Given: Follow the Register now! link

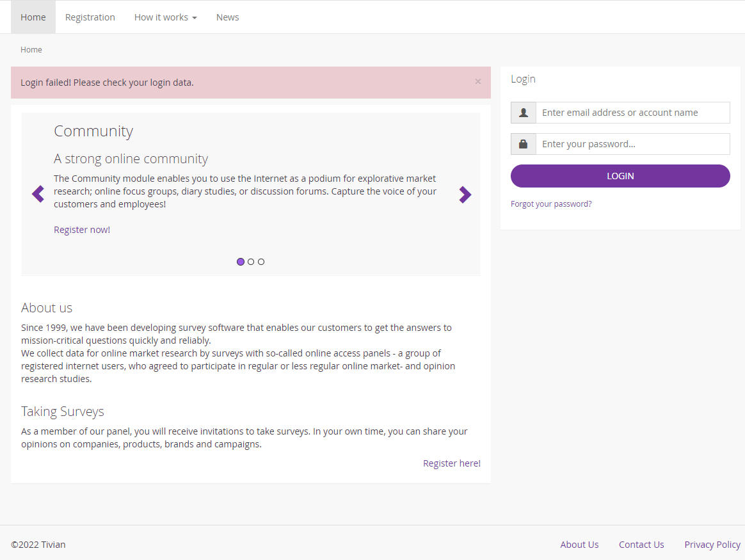Looking at the screenshot, I should coord(82,230).
